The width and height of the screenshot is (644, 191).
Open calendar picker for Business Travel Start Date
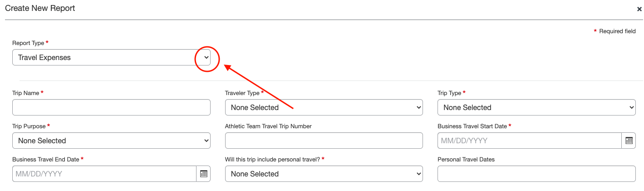[629, 141]
